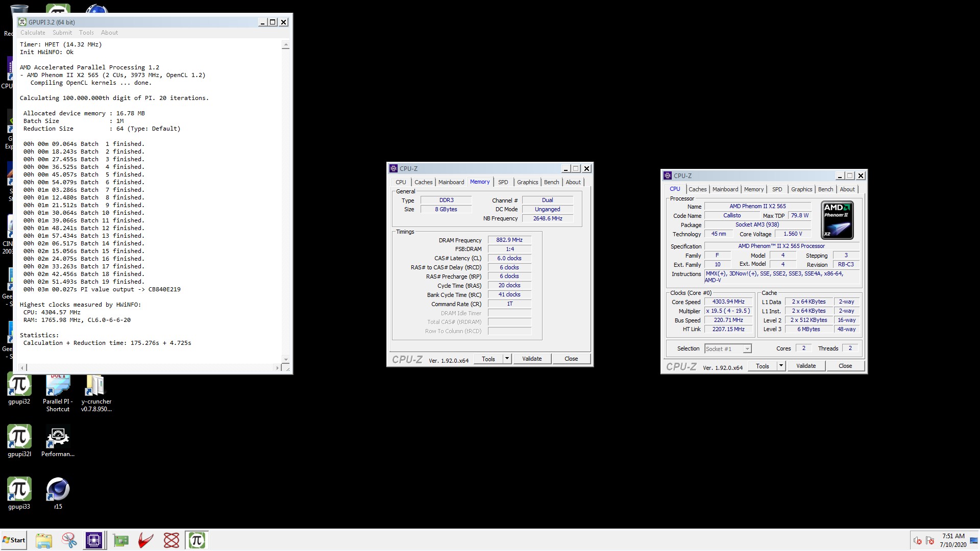980x551 pixels.
Task: Open the Parallel PI Shortcut icon
Action: [58, 393]
